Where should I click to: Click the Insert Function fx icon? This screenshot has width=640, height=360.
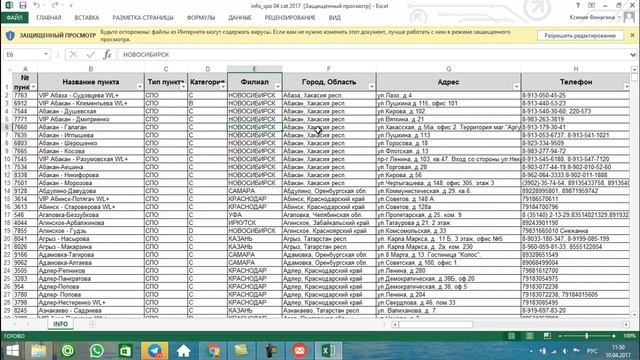coord(107,54)
